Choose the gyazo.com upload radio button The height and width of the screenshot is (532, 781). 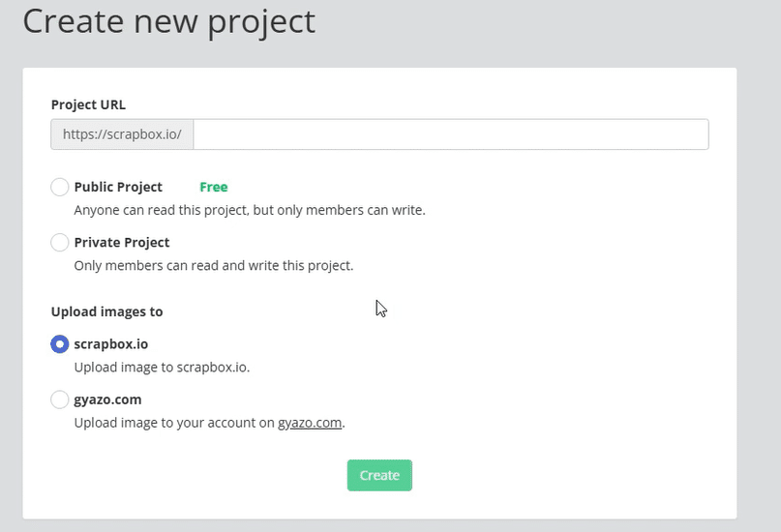click(x=60, y=399)
